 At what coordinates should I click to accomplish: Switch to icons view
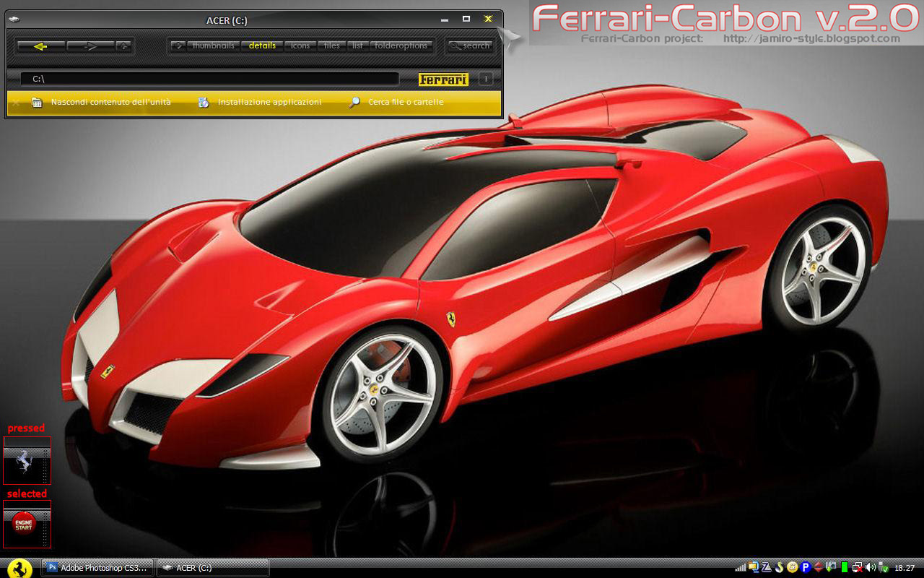click(x=300, y=46)
